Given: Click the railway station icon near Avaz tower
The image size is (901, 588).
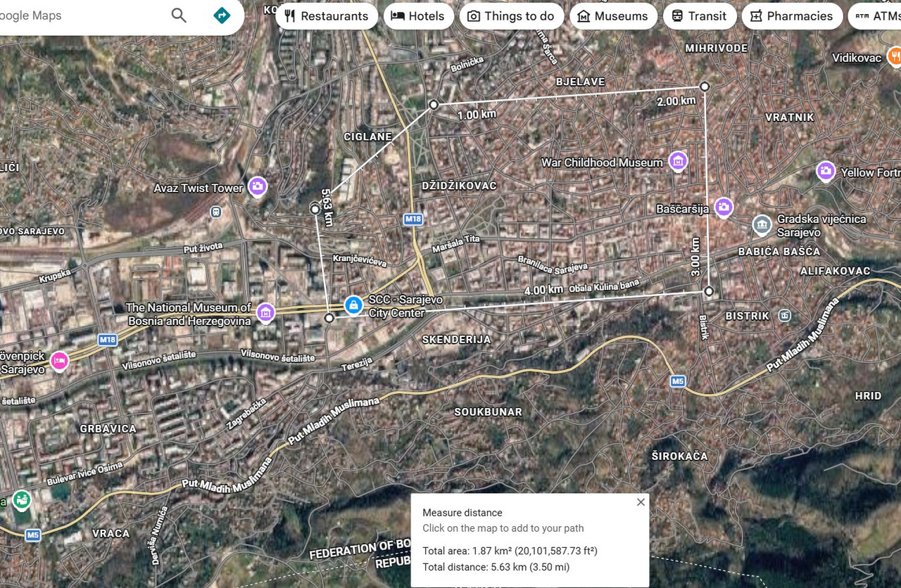Looking at the screenshot, I should (216, 211).
